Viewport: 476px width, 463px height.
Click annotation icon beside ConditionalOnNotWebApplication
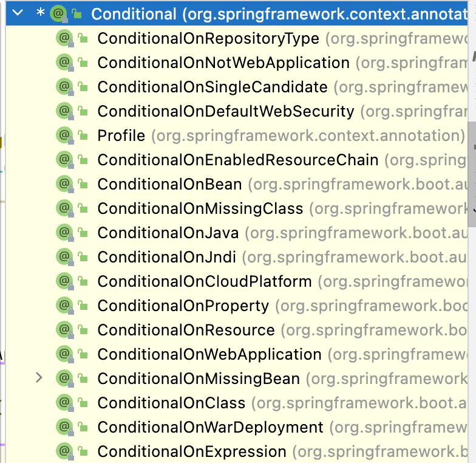[x=63, y=63]
